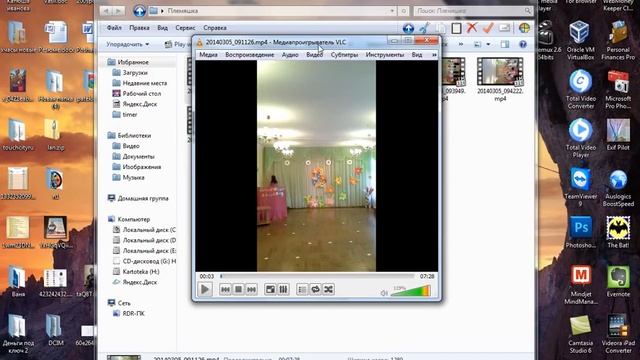Open the VLC Вид menu
640x360 pixels.
[417, 55]
